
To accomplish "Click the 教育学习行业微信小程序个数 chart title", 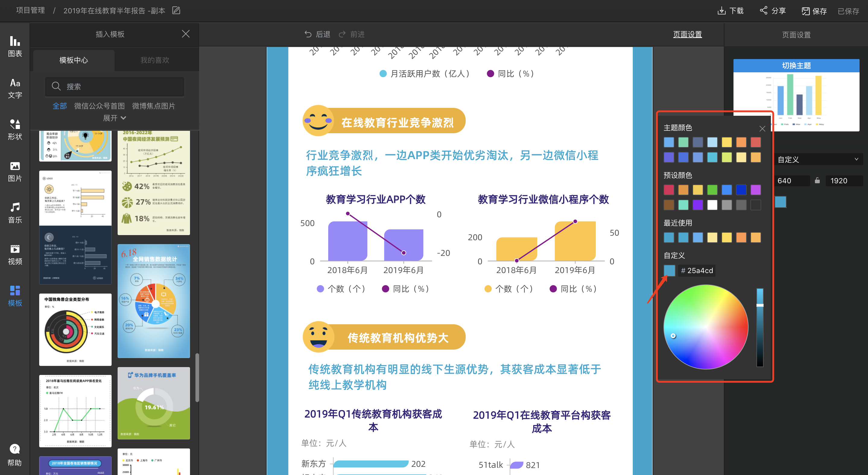I will pyautogui.click(x=543, y=199).
